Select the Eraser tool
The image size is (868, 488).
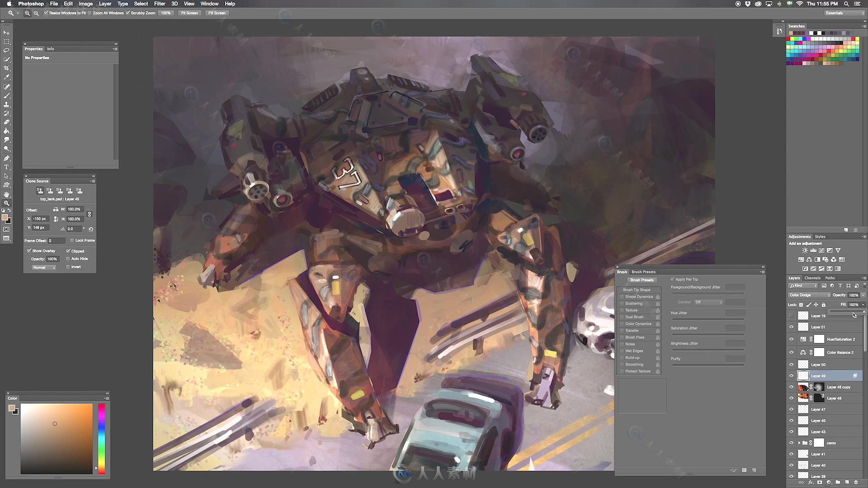click(6, 122)
